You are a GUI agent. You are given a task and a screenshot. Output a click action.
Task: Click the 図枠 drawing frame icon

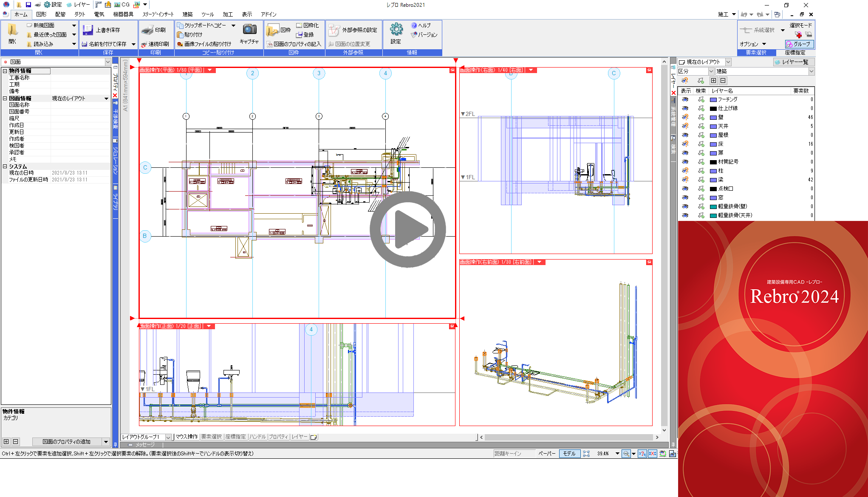tap(272, 30)
